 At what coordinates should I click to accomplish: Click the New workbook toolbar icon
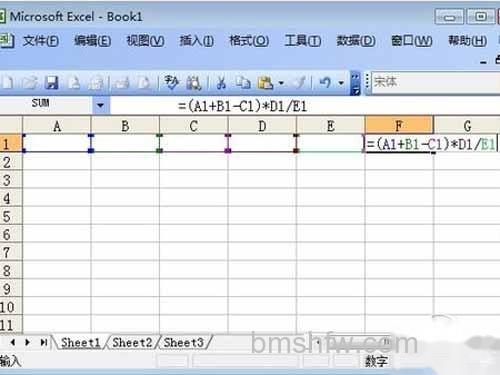[x=7, y=83]
